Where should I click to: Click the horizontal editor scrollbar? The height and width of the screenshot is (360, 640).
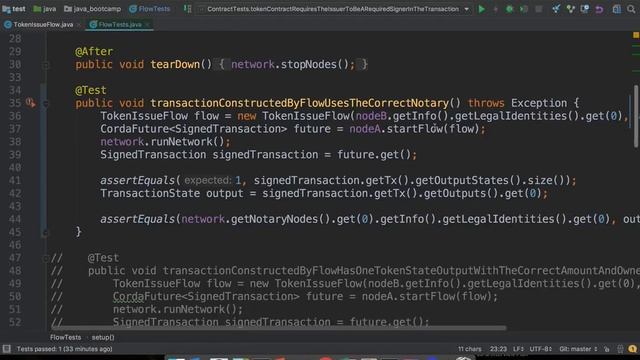(x=279, y=327)
